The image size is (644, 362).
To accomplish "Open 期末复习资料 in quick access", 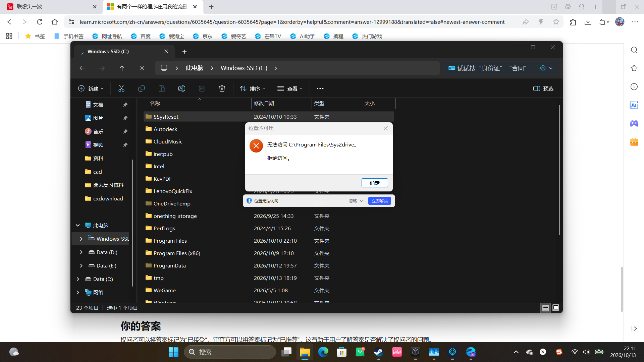I will pyautogui.click(x=108, y=185).
